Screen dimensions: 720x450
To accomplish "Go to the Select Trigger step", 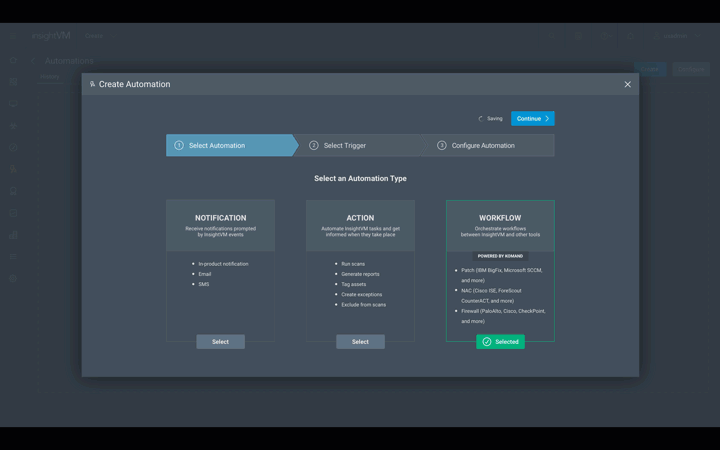I will click(x=344, y=146).
